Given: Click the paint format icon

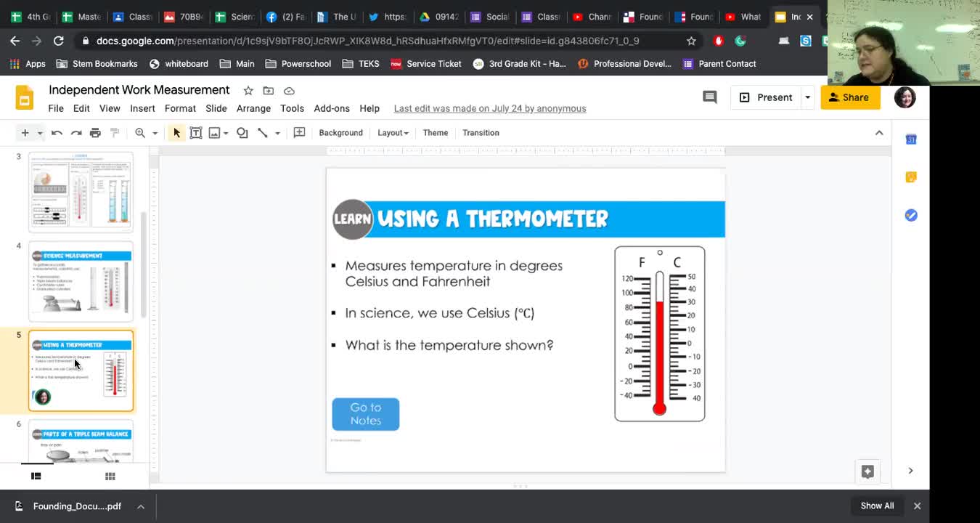Looking at the screenshot, I should click(115, 133).
